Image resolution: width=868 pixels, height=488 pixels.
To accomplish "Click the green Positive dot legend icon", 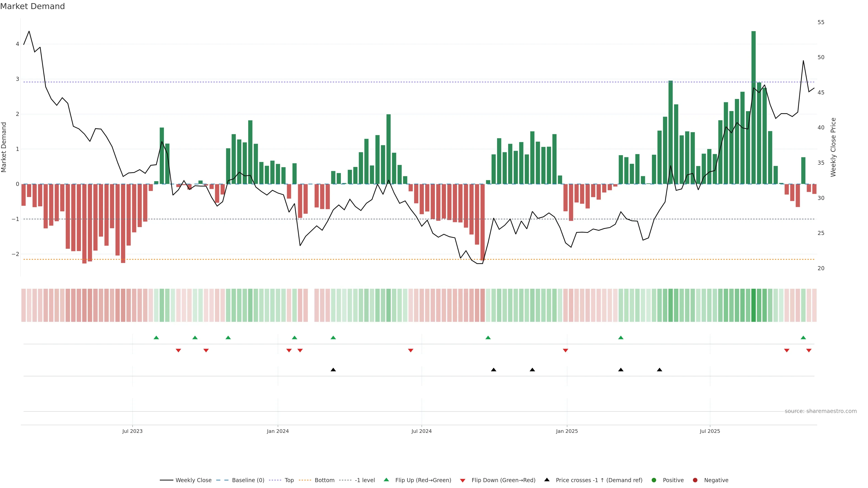I will point(654,480).
